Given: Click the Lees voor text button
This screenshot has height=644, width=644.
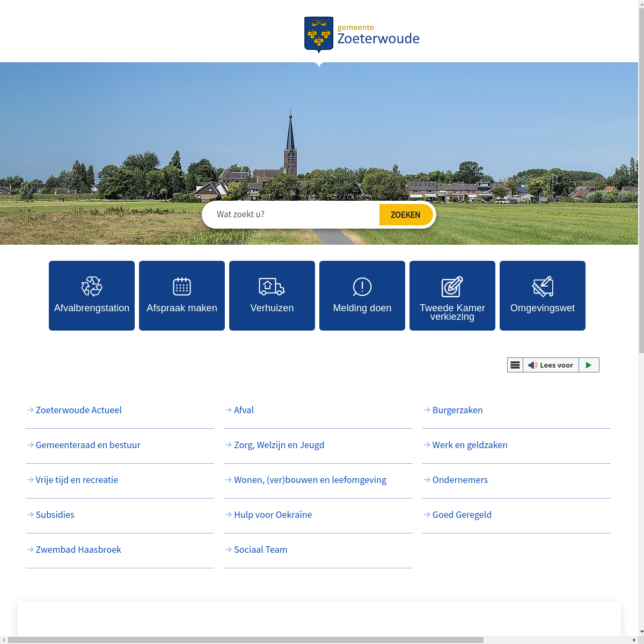Looking at the screenshot, I should click(557, 365).
